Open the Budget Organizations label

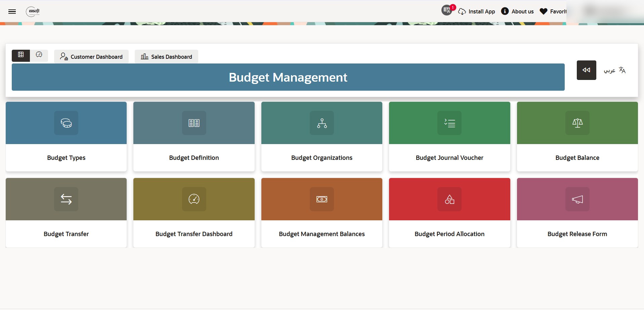(x=322, y=158)
